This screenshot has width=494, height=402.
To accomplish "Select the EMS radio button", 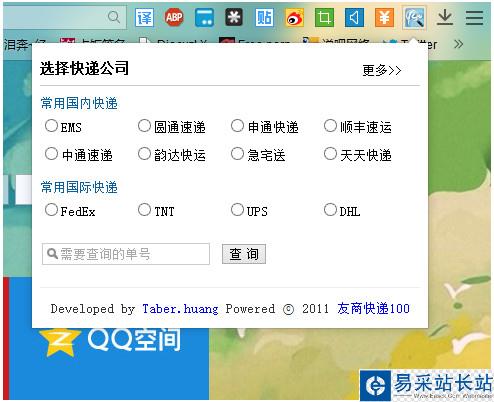I will [51, 126].
